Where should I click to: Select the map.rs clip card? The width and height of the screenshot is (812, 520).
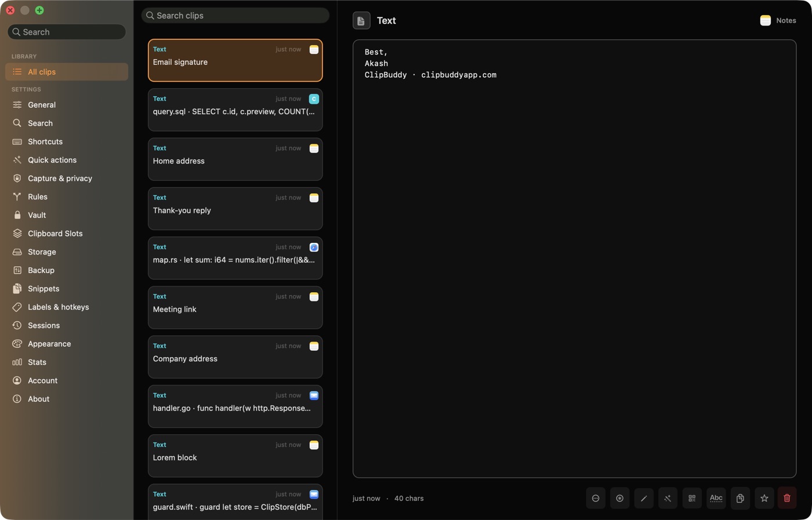(235, 258)
